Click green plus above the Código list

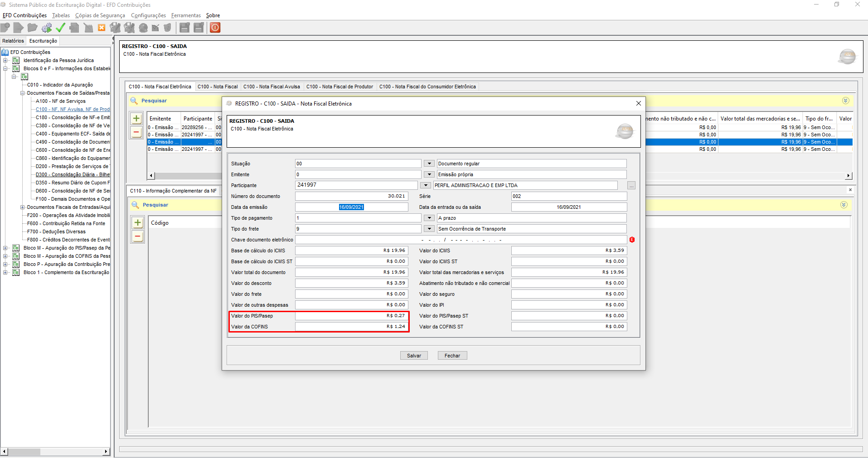(x=138, y=223)
